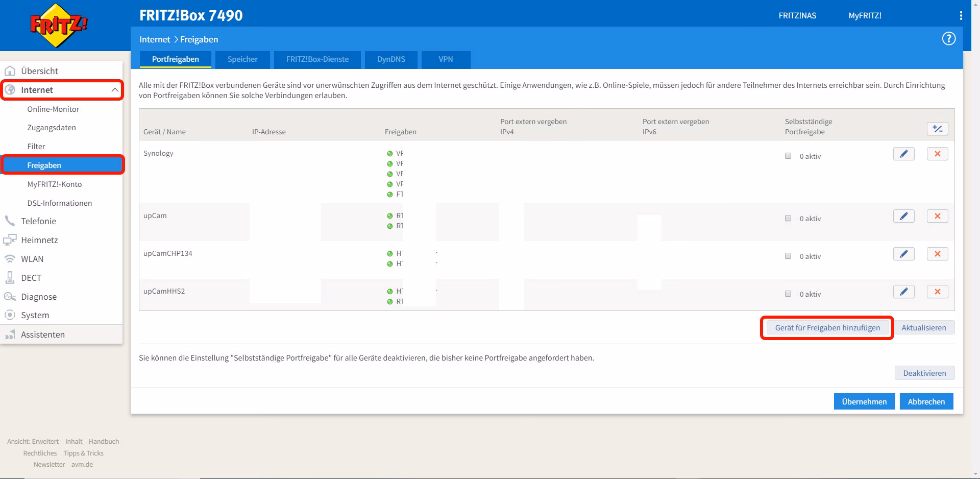Delete the upCamCHP134 entry
The height and width of the screenshot is (479, 980).
pyautogui.click(x=938, y=254)
